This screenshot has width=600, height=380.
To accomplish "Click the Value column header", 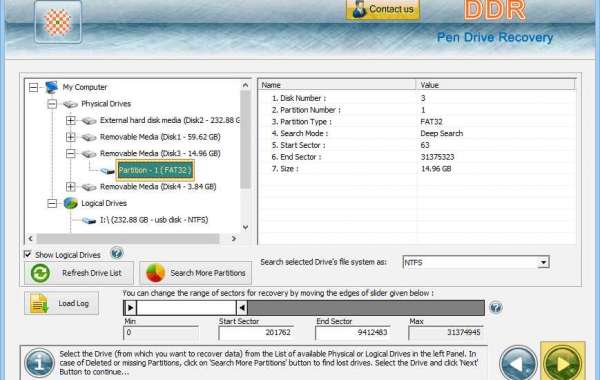I will pos(496,85).
